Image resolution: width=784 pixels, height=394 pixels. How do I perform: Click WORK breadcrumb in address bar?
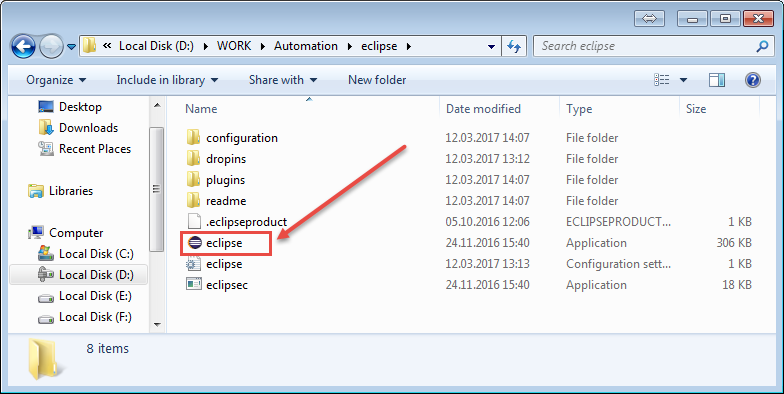tap(234, 46)
